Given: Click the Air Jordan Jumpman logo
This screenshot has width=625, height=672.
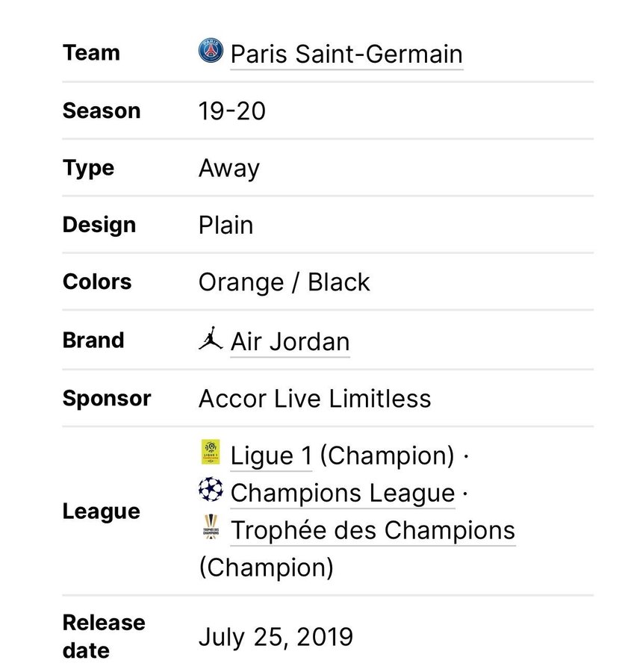Looking at the screenshot, I should click(x=211, y=341).
